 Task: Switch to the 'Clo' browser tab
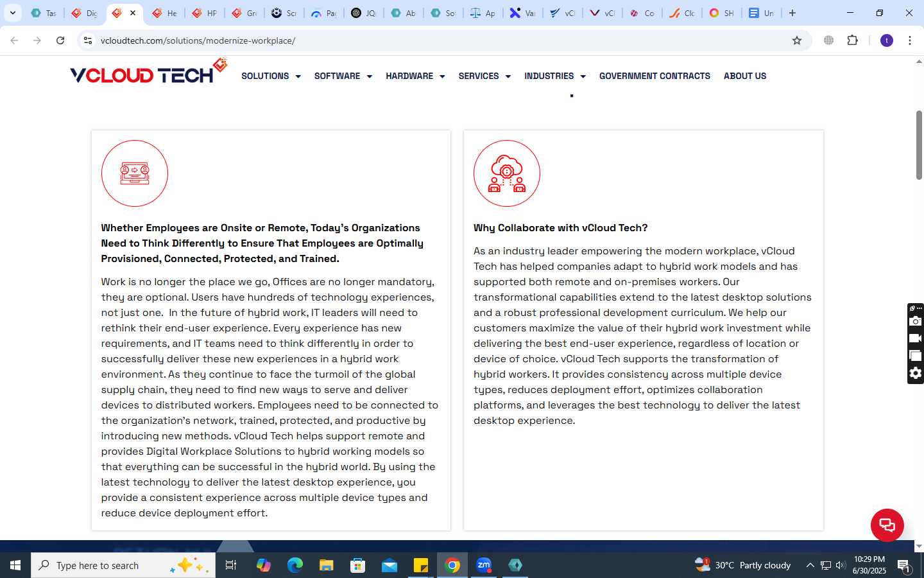click(x=682, y=13)
